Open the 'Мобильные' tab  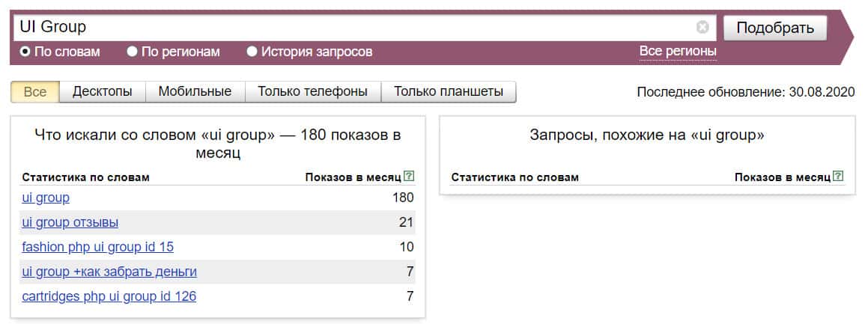pyautogui.click(x=195, y=92)
